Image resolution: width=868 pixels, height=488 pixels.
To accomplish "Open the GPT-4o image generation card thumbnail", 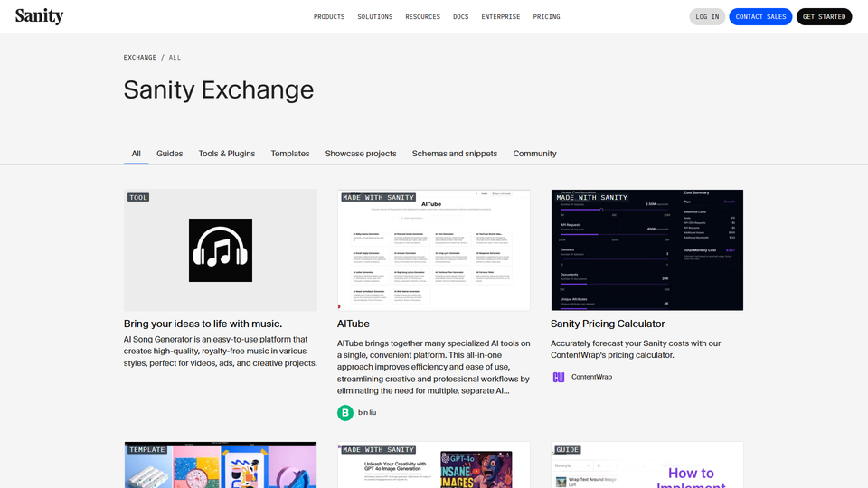I will click(x=433, y=465).
